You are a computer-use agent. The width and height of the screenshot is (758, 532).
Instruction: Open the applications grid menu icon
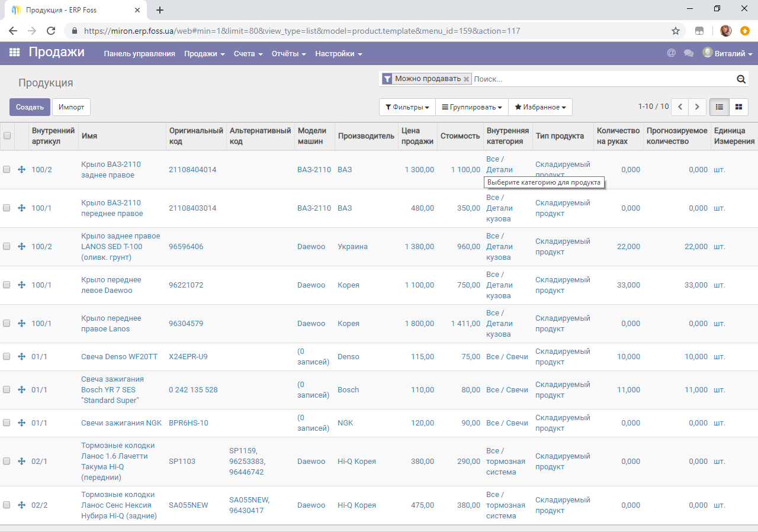click(15, 53)
